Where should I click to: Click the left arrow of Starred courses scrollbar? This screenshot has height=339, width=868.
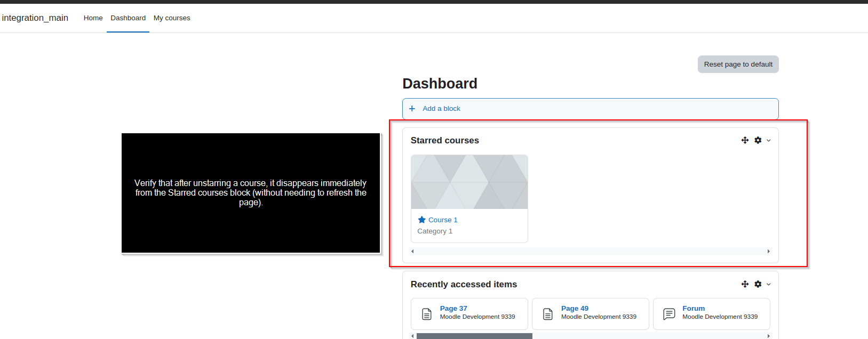pos(412,251)
